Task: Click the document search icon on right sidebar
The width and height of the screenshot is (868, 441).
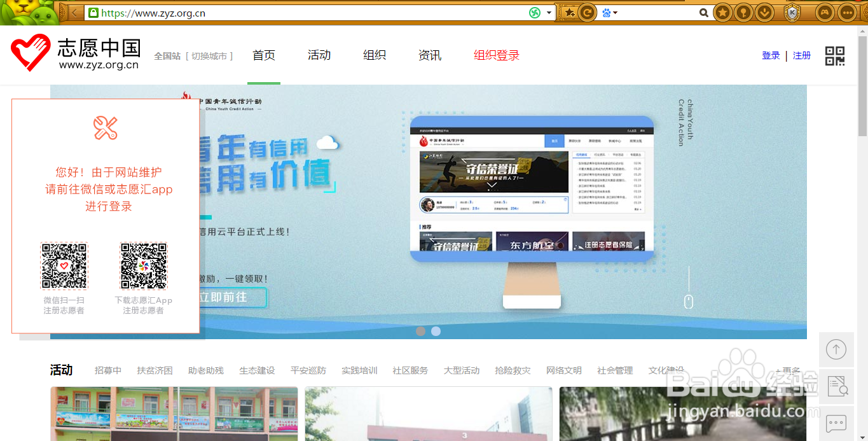Action: click(x=837, y=386)
